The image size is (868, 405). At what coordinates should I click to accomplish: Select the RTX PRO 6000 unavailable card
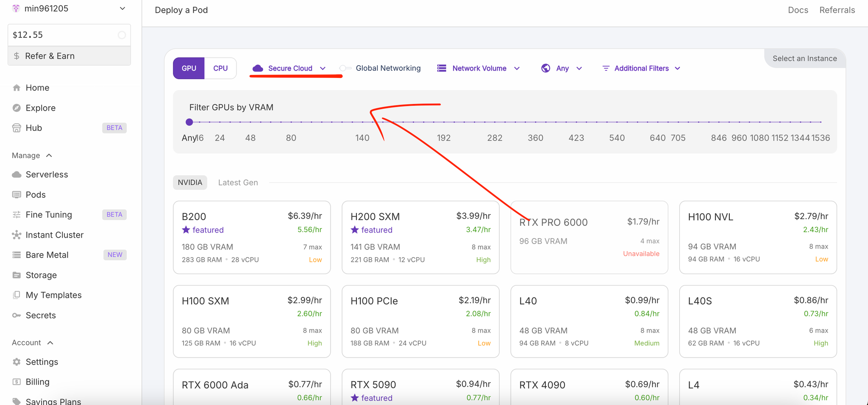[589, 237]
